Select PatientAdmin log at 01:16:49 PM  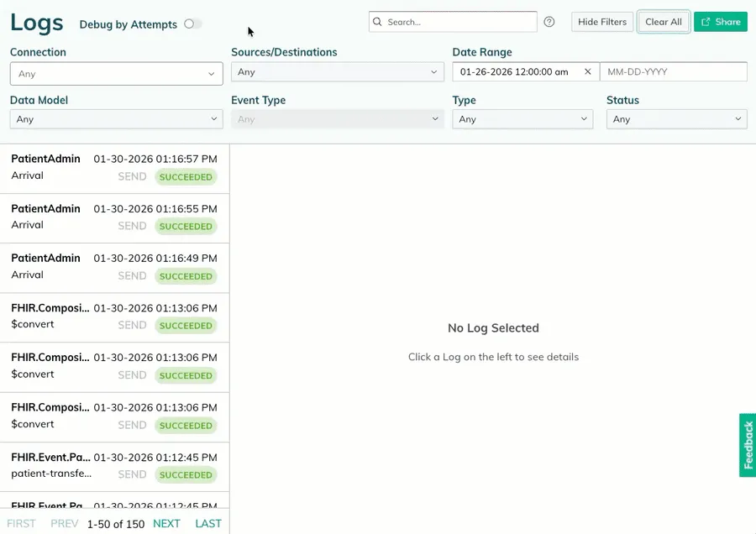pyautogui.click(x=114, y=268)
